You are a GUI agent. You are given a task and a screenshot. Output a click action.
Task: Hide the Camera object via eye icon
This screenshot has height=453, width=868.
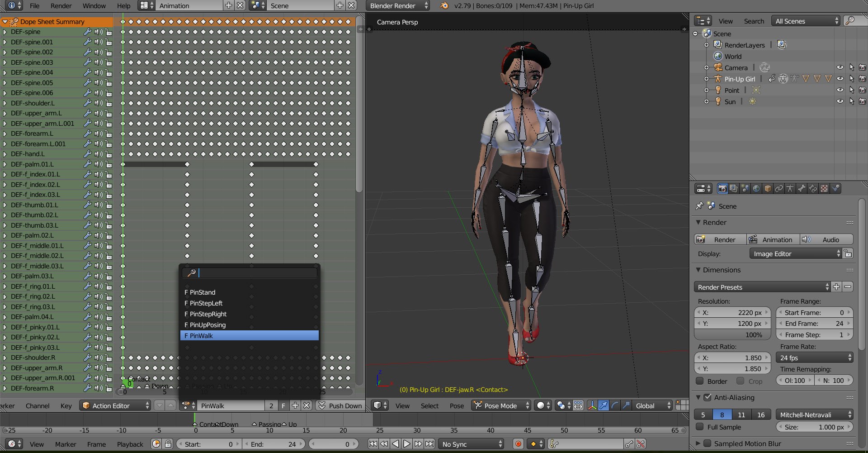(x=840, y=67)
